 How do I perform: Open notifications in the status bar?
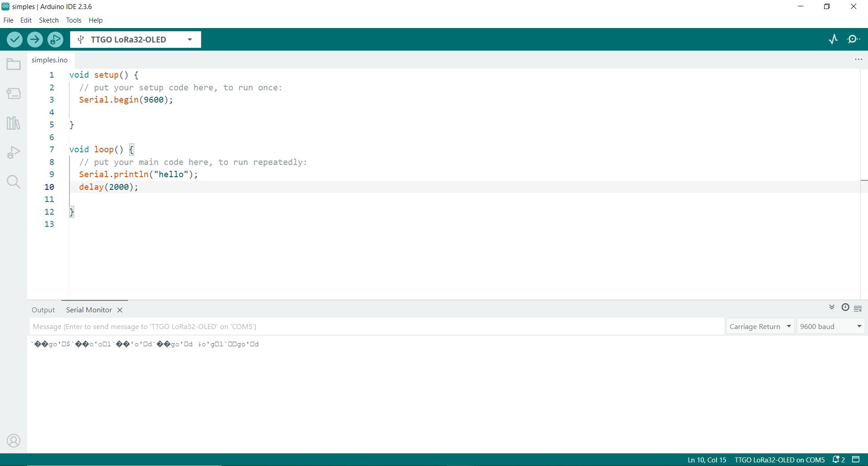pyautogui.click(x=839, y=460)
